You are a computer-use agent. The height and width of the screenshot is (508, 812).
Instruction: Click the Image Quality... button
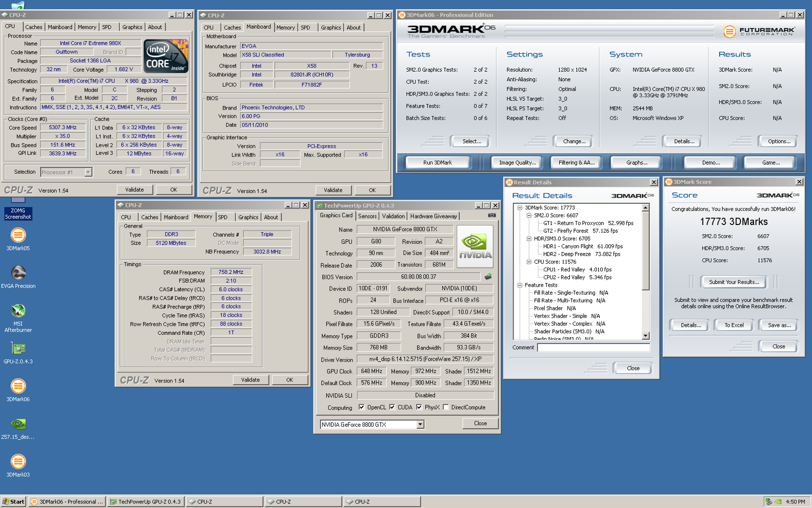517,163
